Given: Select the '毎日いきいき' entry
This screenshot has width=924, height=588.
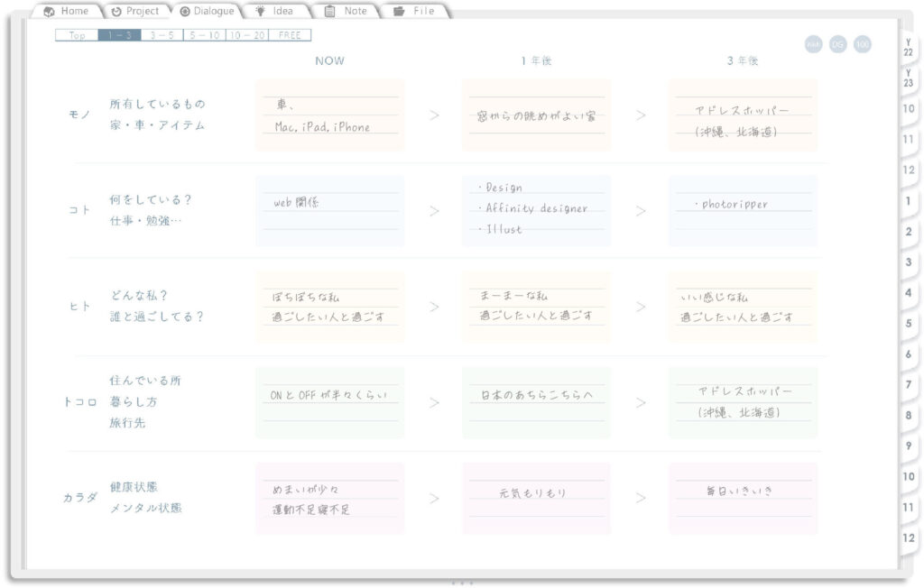Looking at the screenshot, I should click(x=740, y=491).
